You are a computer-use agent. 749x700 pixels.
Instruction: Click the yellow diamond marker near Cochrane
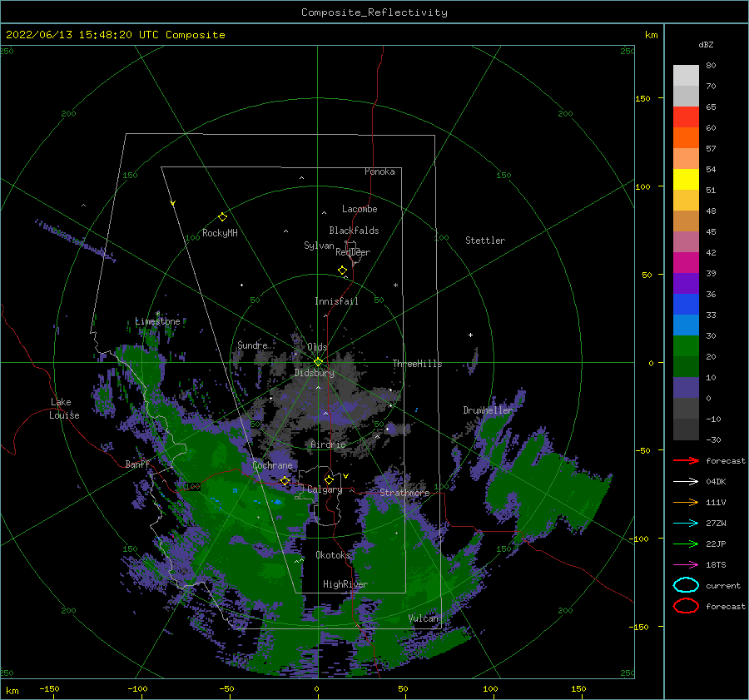pyautogui.click(x=285, y=480)
